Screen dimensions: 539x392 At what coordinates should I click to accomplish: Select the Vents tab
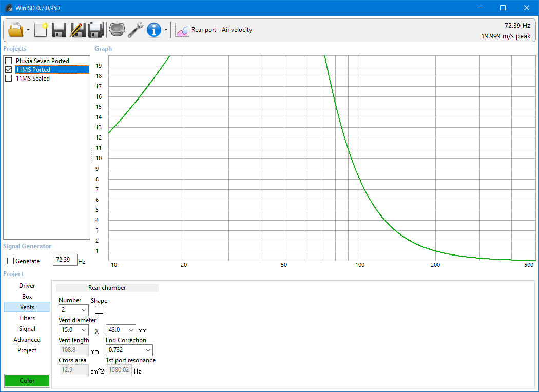27,307
